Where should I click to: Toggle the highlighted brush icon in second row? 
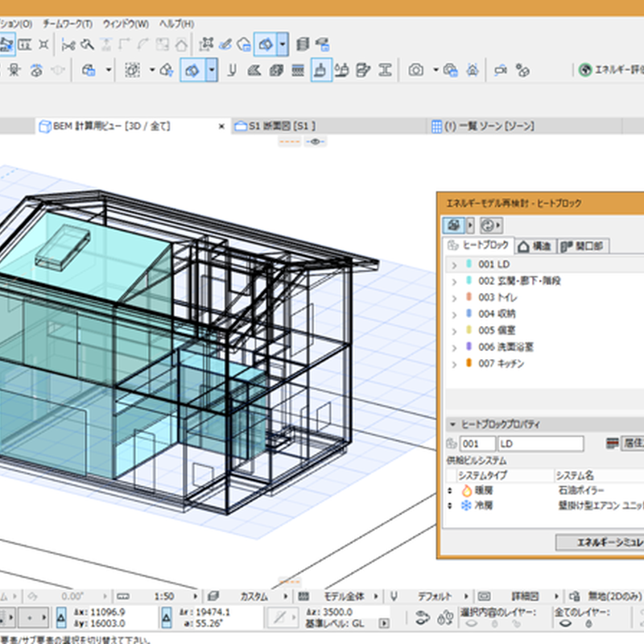[321, 70]
